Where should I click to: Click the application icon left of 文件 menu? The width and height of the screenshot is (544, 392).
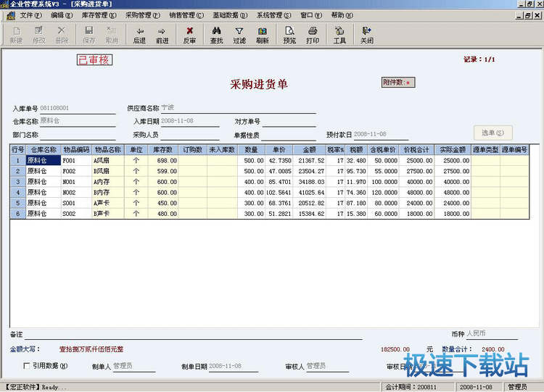click(x=11, y=16)
